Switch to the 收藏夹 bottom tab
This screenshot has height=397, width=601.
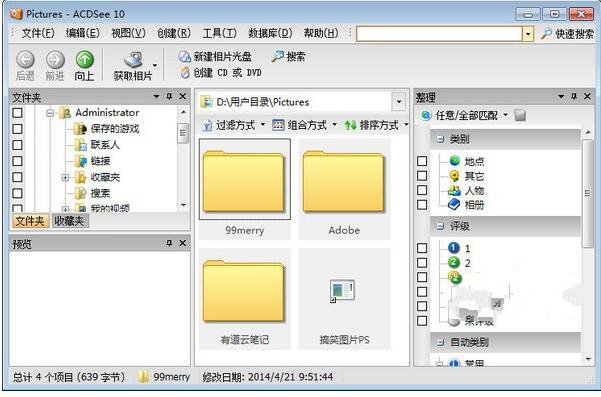click(69, 221)
